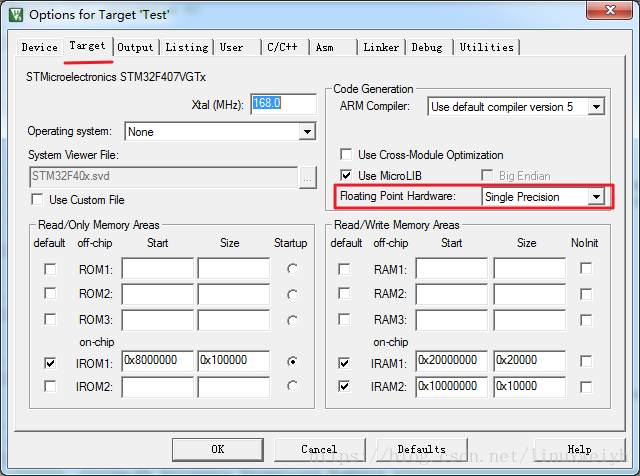The height and width of the screenshot is (476, 640).
Task: Close the Options for Target dialog
Action: (610, 10)
